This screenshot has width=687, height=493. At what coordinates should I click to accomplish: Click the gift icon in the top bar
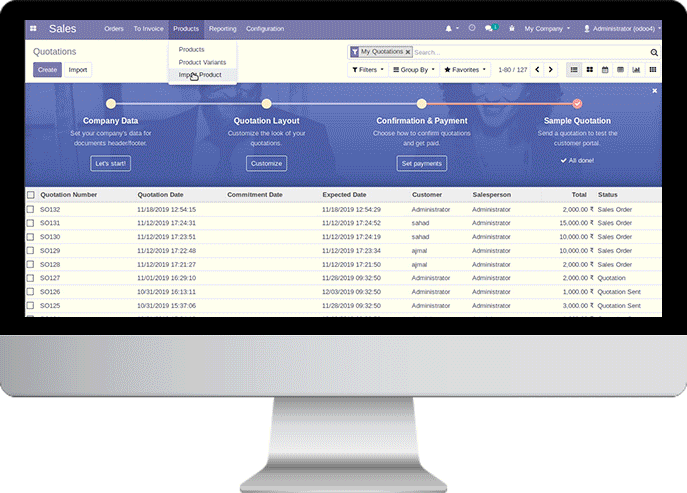(x=512, y=28)
